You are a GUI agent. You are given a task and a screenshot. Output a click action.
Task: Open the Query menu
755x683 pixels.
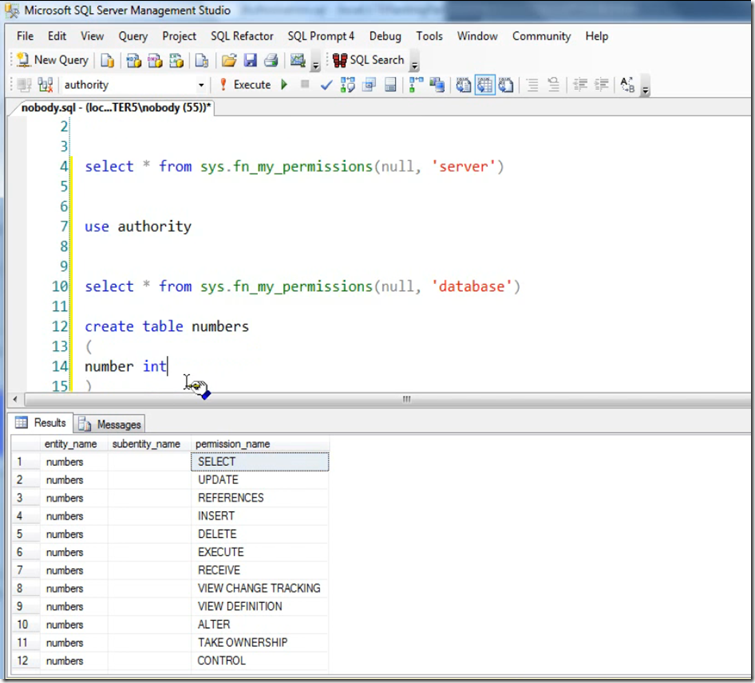coord(133,36)
